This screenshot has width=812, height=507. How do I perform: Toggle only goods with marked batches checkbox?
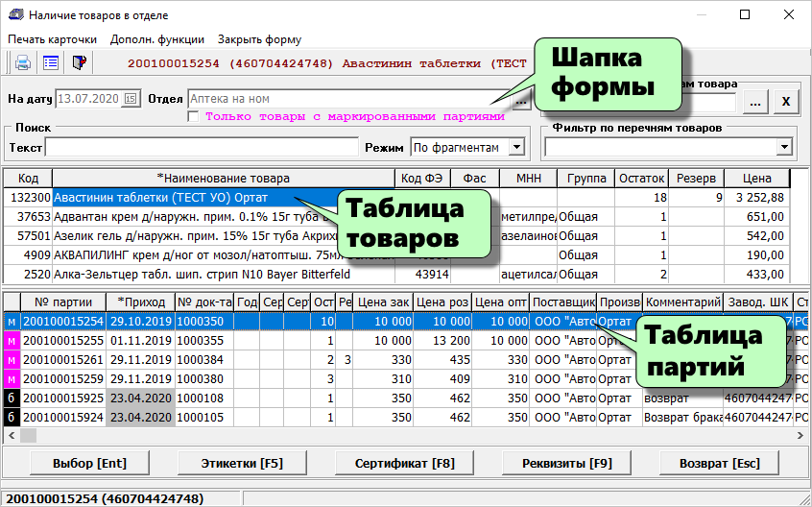193,116
